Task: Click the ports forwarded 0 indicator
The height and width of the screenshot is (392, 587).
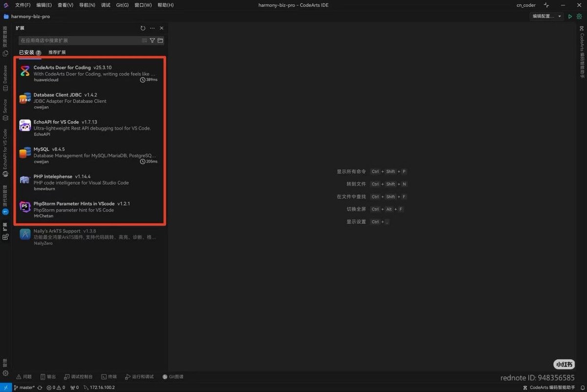Action: coord(74,388)
